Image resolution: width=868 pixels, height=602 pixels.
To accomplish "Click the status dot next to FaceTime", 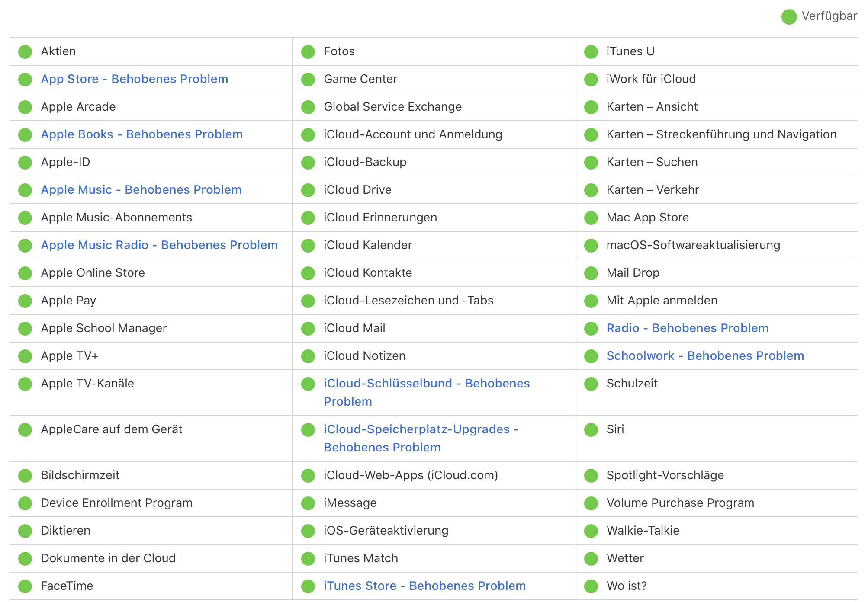I will click(x=25, y=586).
